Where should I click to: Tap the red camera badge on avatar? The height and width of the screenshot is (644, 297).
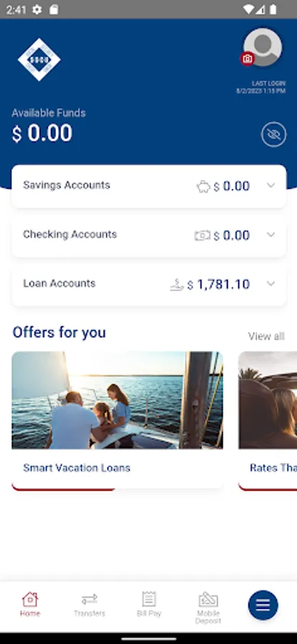(248, 59)
